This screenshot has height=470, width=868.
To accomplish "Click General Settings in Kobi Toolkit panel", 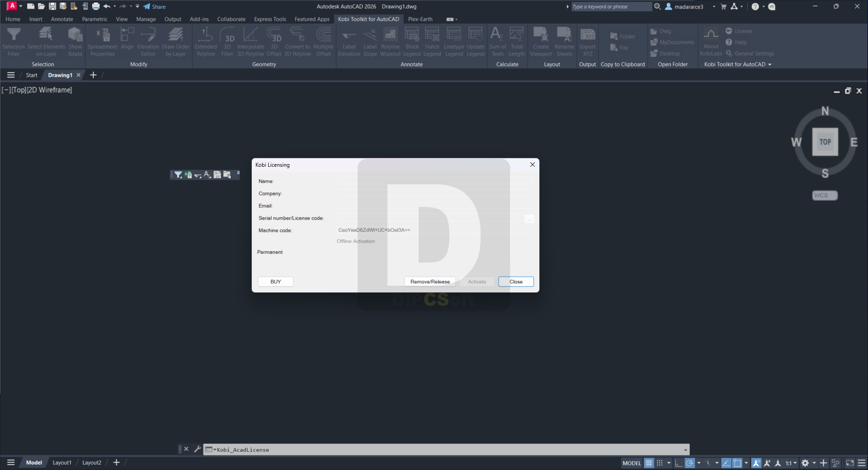I will (x=750, y=53).
